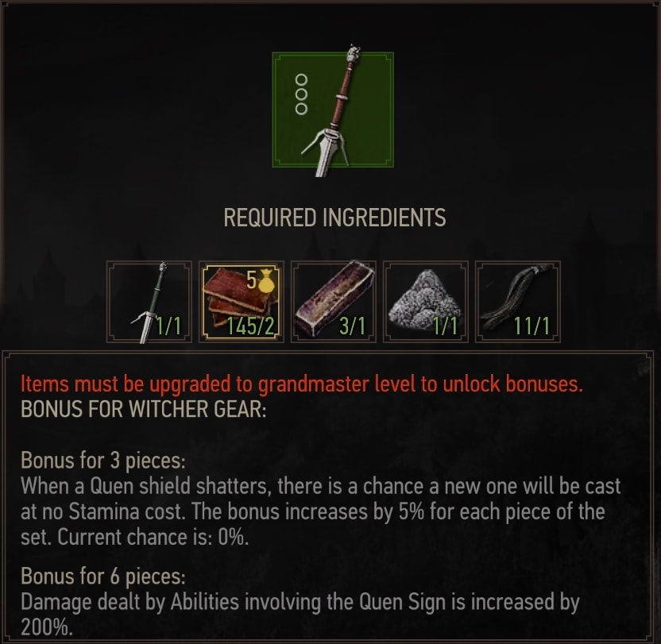Click the Bonus for 6 pieces label
This screenshot has width=661, height=644.
[103, 577]
